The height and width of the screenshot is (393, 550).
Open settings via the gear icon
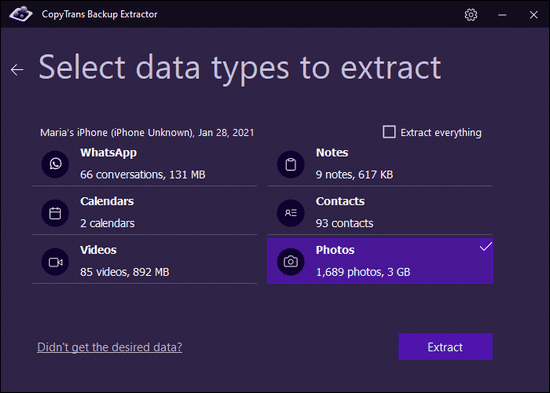coord(471,15)
